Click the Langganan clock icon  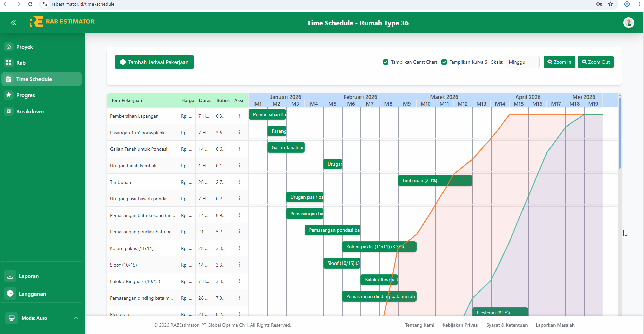click(10, 294)
